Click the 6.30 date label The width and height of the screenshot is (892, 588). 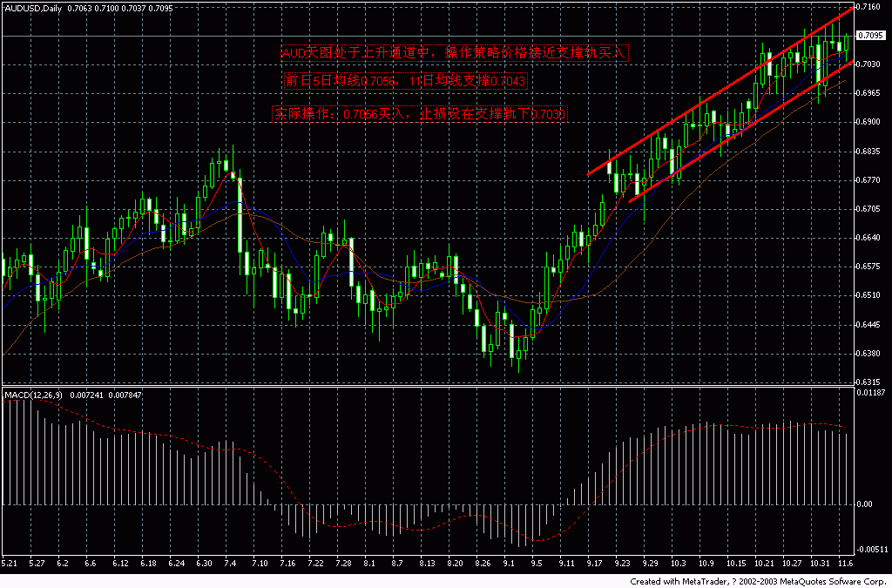(204, 563)
